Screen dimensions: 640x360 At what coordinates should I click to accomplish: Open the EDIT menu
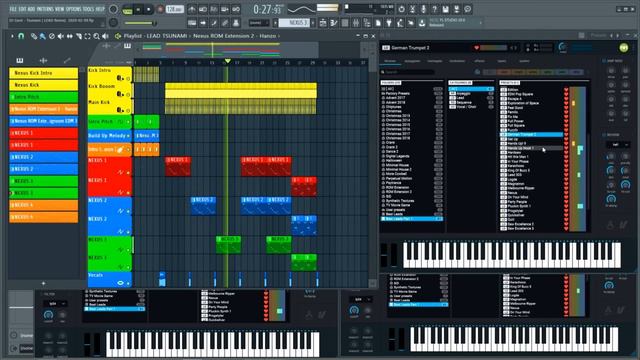pos(23,9)
